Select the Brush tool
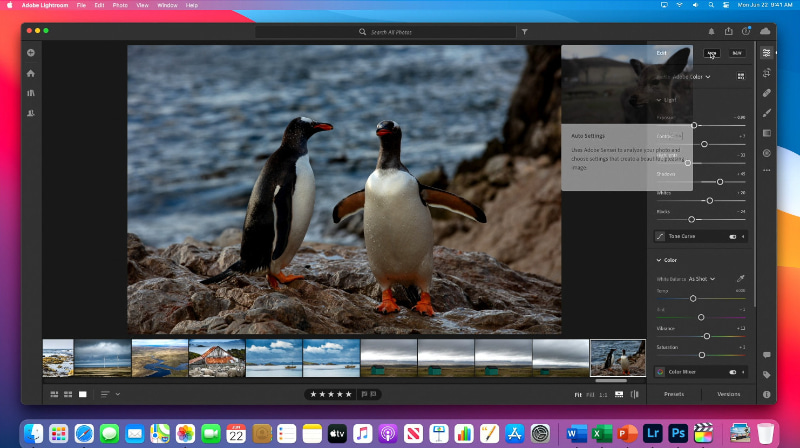The image size is (800, 448). tap(766, 113)
